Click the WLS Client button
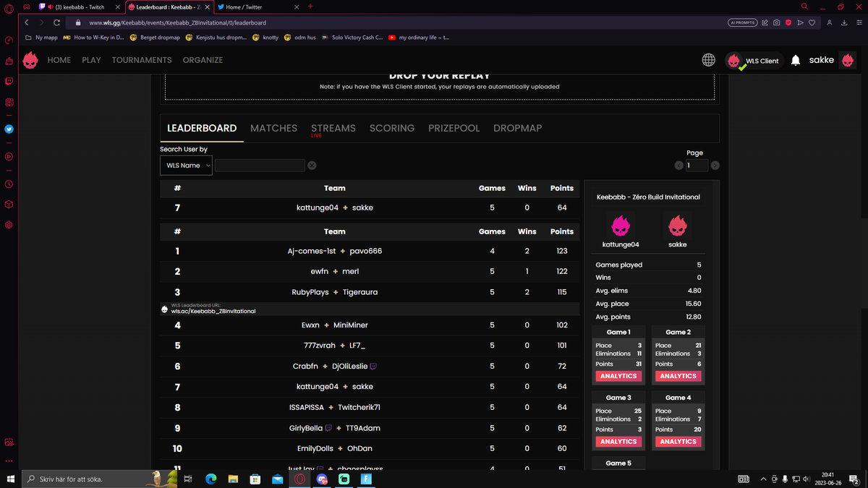The width and height of the screenshot is (868, 488). coord(754,61)
